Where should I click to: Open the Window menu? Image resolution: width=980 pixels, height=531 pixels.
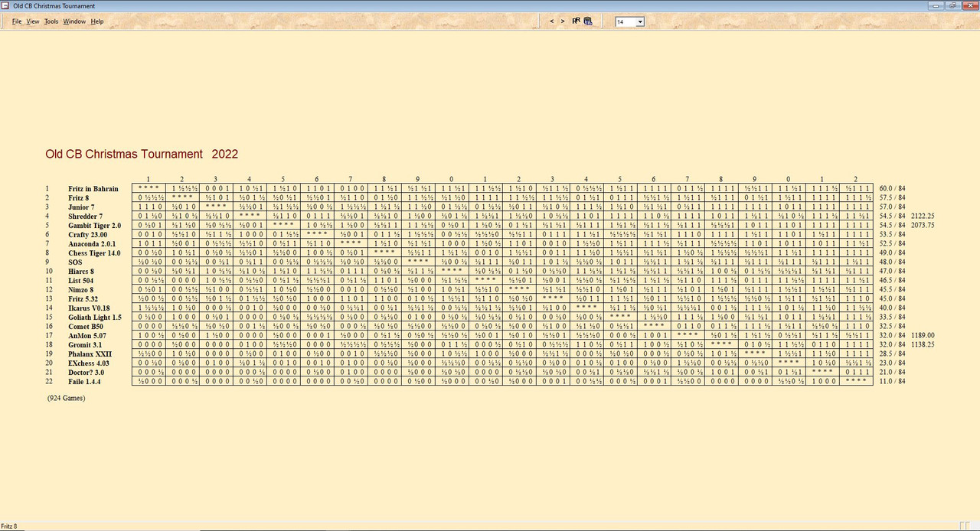point(74,21)
